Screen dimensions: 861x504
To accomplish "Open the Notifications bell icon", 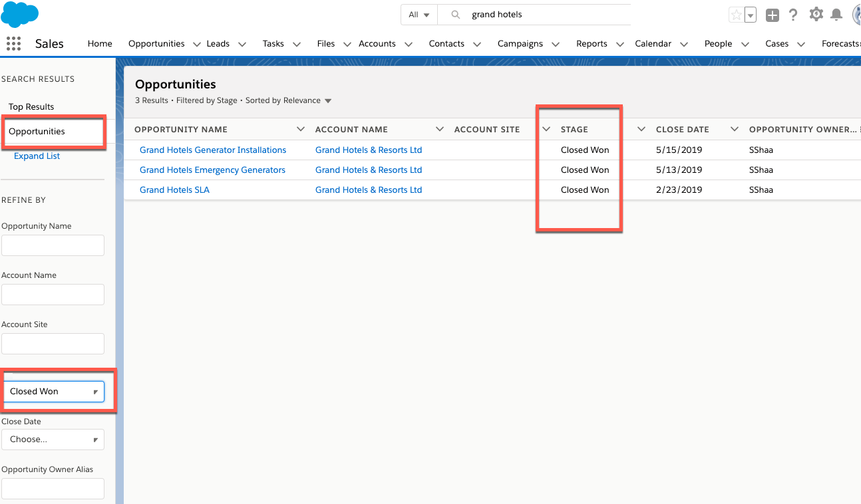I will point(836,15).
